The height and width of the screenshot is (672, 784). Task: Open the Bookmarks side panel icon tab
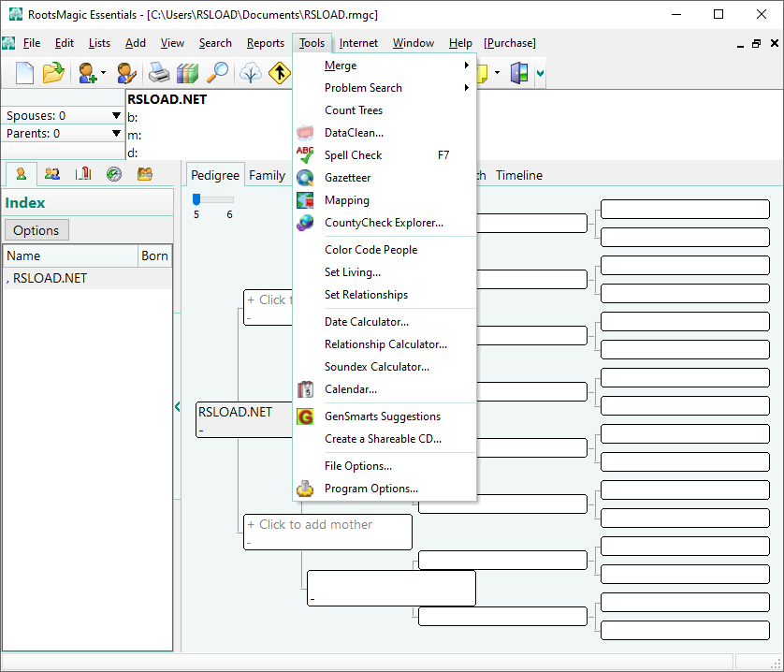(x=83, y=174)
